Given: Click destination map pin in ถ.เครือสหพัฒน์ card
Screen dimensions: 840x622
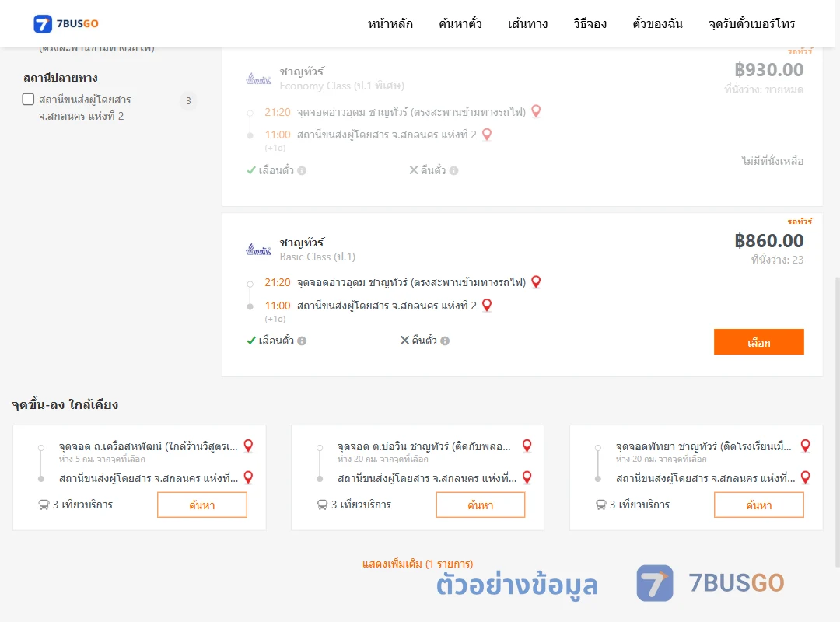Looking at the screenshot, I should [x=249, y=477].
